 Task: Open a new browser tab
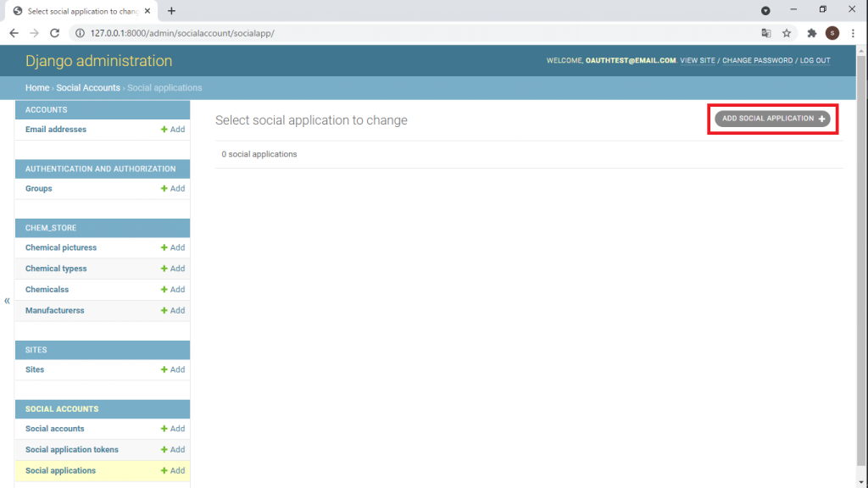(171, 11)
